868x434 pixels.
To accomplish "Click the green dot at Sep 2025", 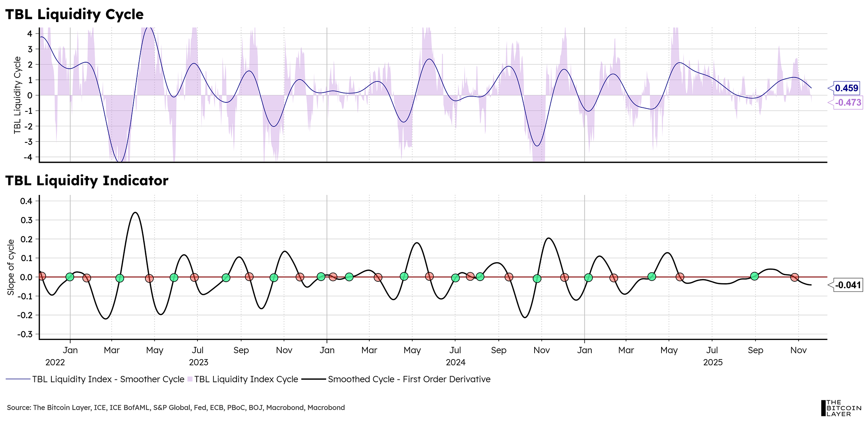I will pos(754,276).
